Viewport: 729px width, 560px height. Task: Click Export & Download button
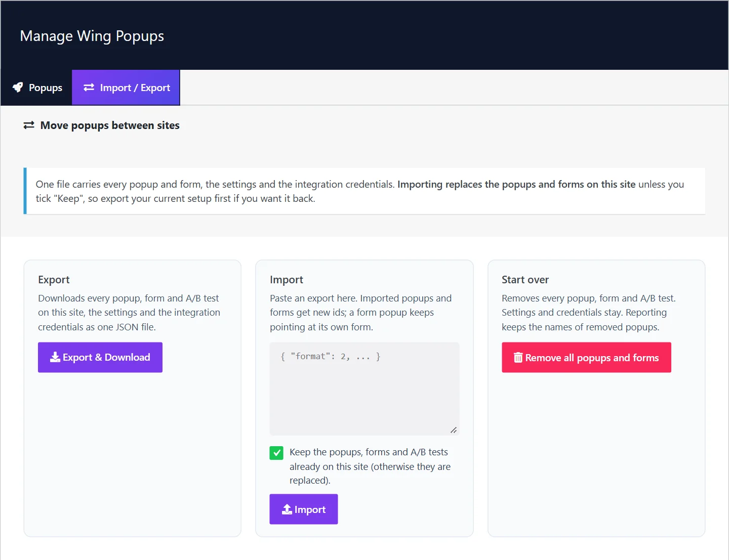[x=100, y=357]
